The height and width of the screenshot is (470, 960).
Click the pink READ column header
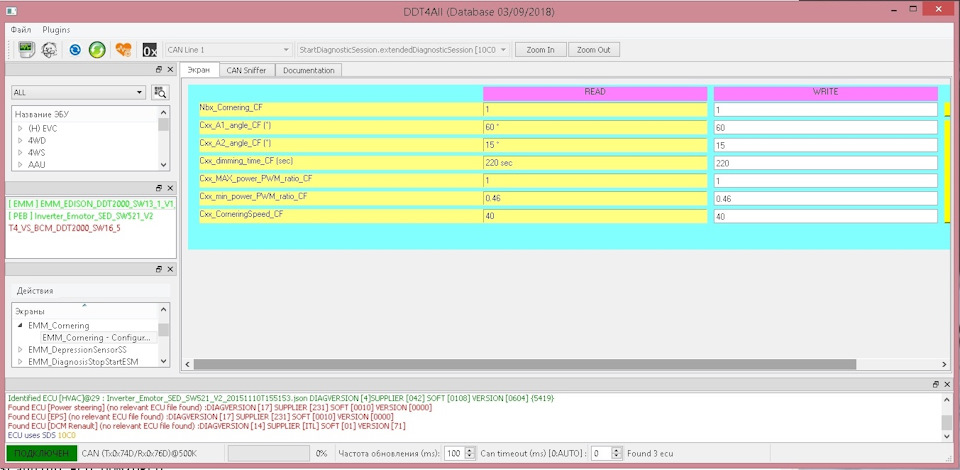pos(594,92)
